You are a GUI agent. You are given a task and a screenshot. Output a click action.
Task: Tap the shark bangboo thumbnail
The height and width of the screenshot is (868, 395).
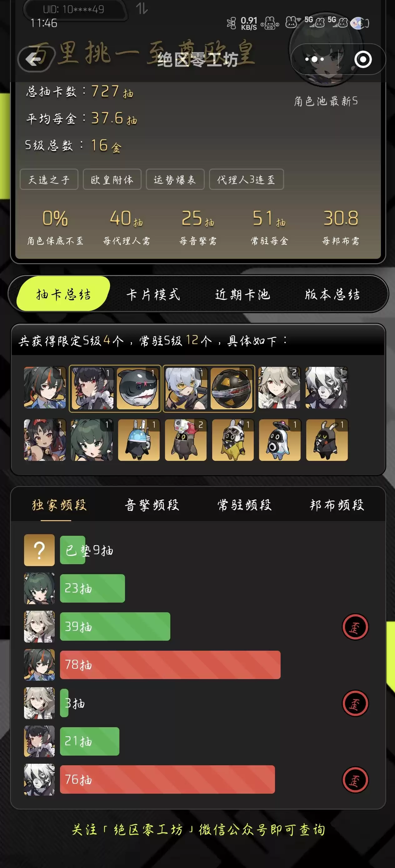coord(137,388)
